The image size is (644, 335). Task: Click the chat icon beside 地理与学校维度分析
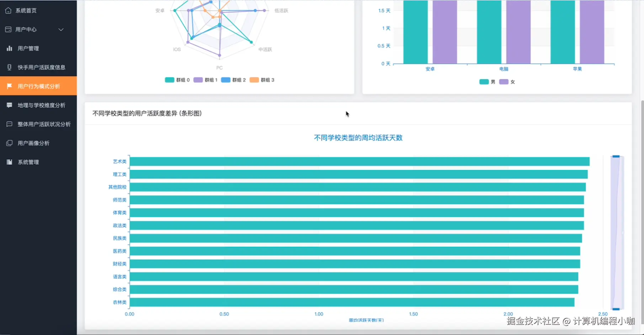[x=10, y=105]
